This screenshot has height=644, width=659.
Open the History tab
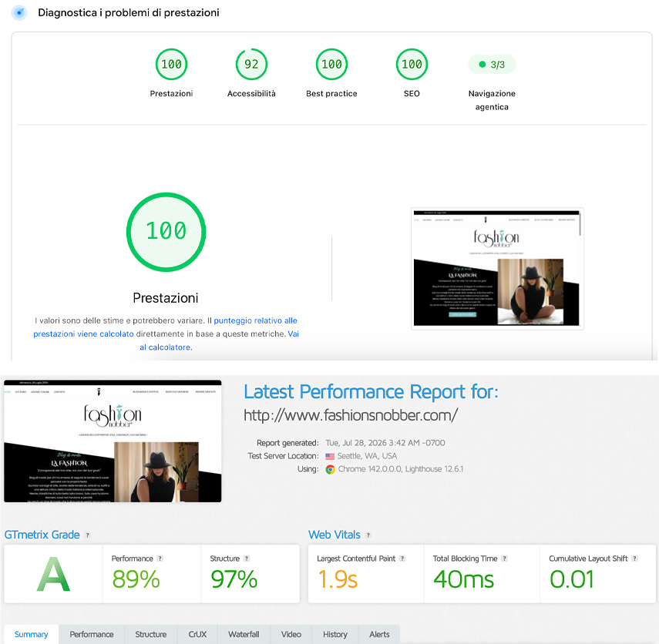335,634
